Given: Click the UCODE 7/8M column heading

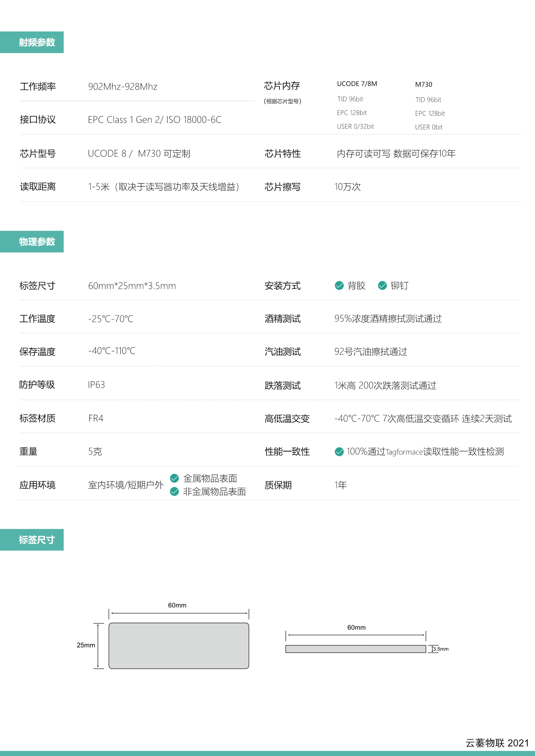Looking at the screenshot, I should (357, 84).
